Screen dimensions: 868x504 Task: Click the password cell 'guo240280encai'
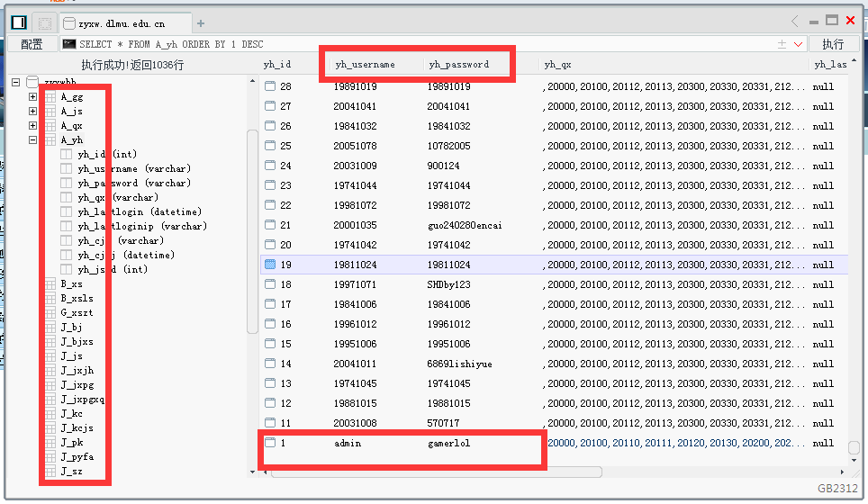coord(465,225)
